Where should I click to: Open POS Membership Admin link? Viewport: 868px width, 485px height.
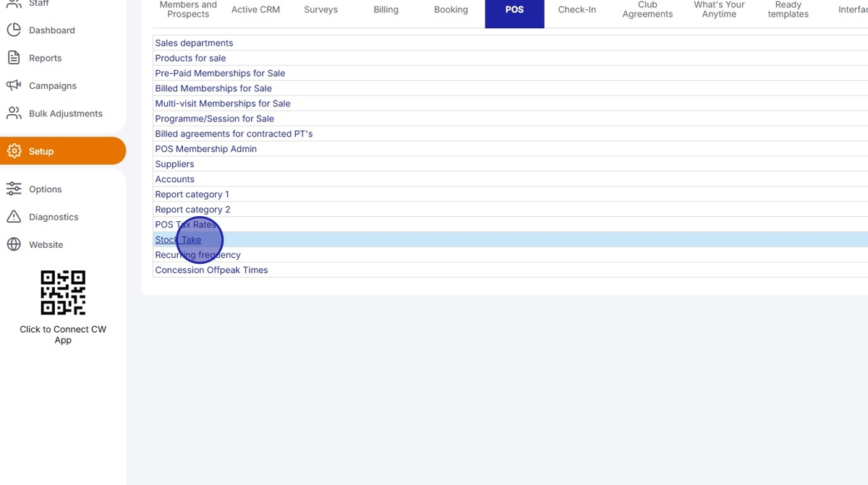coord(205,149)
